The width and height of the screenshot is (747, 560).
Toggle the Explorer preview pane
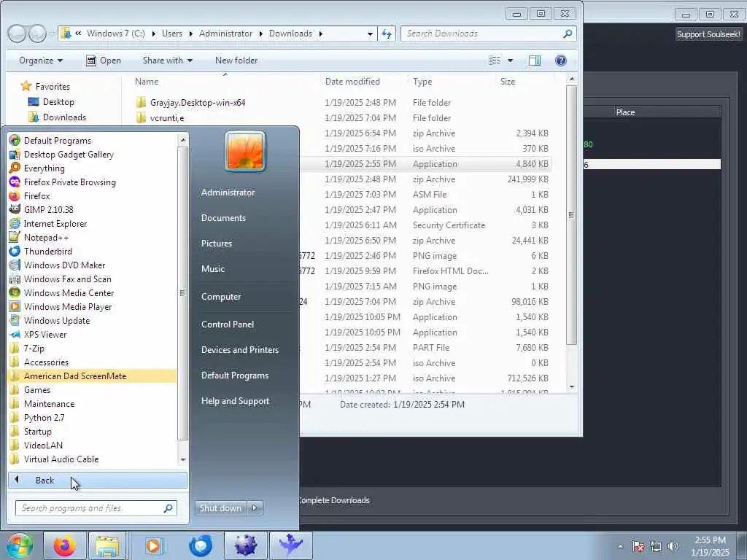pyautogui.click(x=535, y=61)
